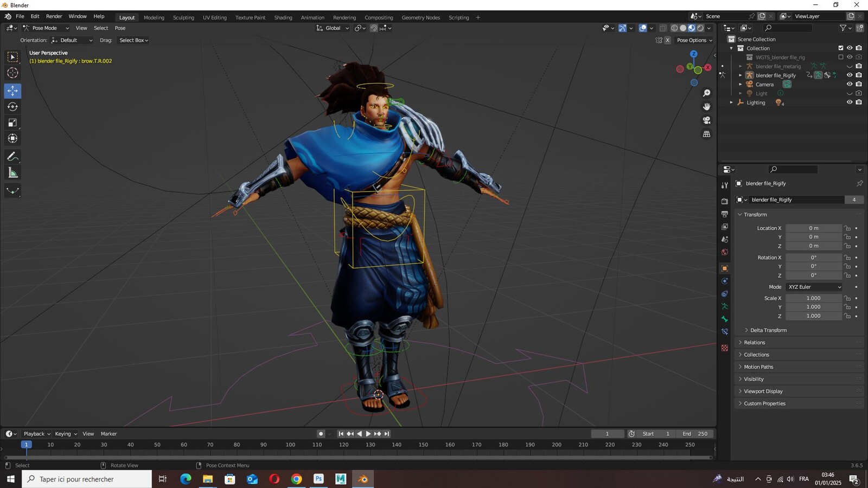
Task: Toggle visibility of the Lighting collection
Action: tap(850, 102)
